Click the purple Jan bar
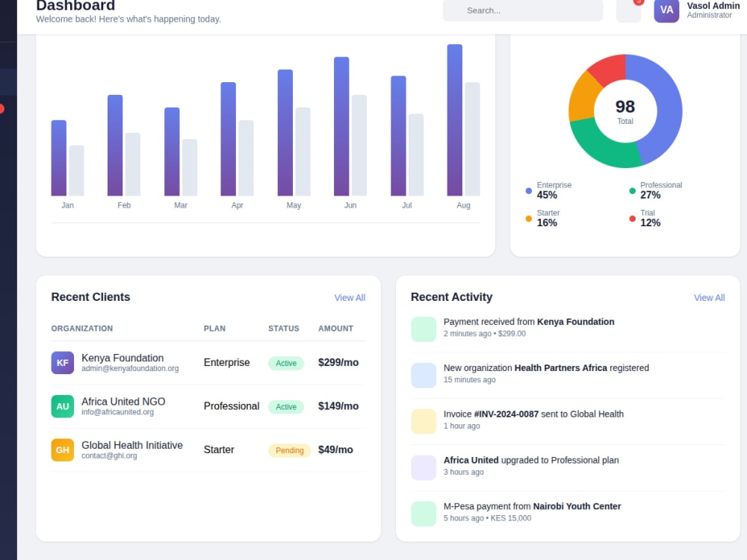Image resolution: width=747 pixels, height=560 pixels. (x=58, y=158)
